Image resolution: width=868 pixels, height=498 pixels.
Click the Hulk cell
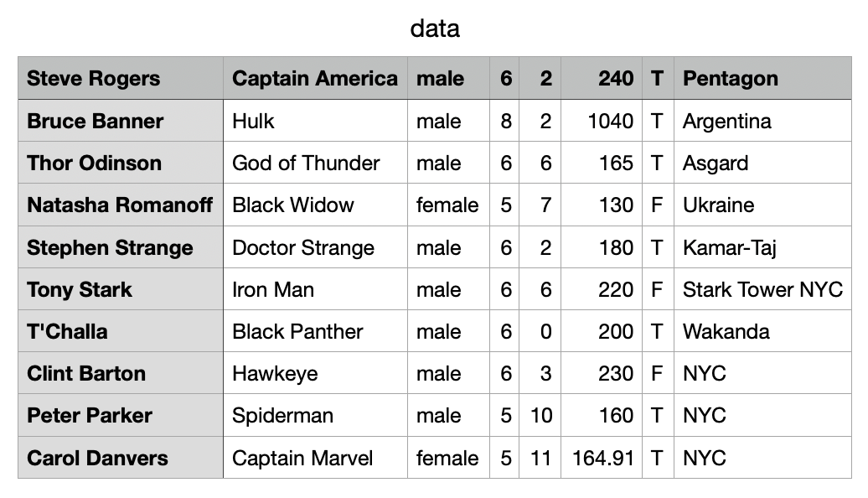tap(316, 121)
